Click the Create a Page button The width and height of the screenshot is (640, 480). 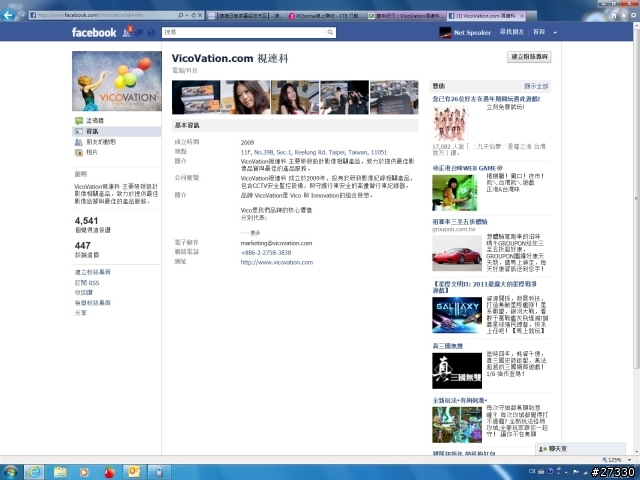(529, 57)
